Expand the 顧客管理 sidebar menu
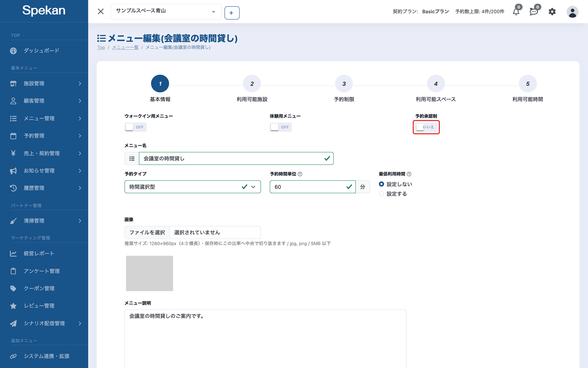This screenshot has height=368, width=588. coord(44,101)
